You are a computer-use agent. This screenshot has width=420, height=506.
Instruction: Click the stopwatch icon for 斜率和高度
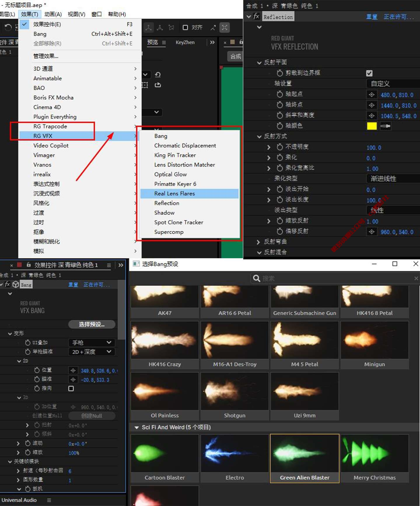click(x=280, y=115)
